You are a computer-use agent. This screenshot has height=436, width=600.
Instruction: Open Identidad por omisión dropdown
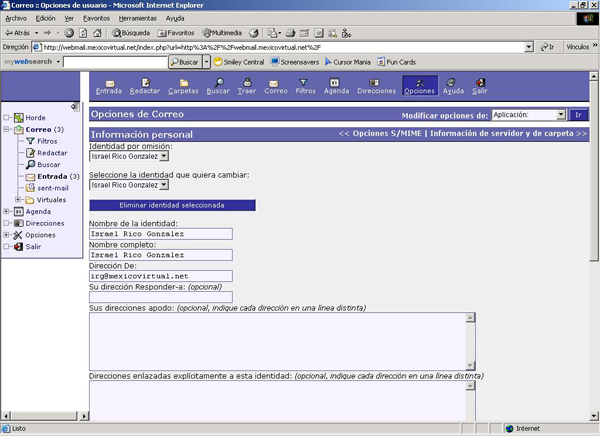(164, 156)
